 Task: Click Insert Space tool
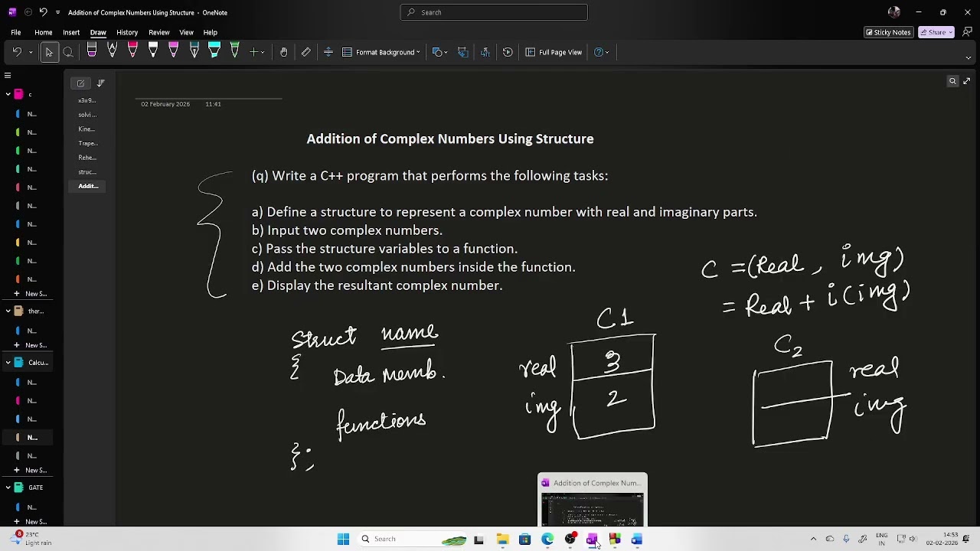pyautogui.click(x=328, y=52)
